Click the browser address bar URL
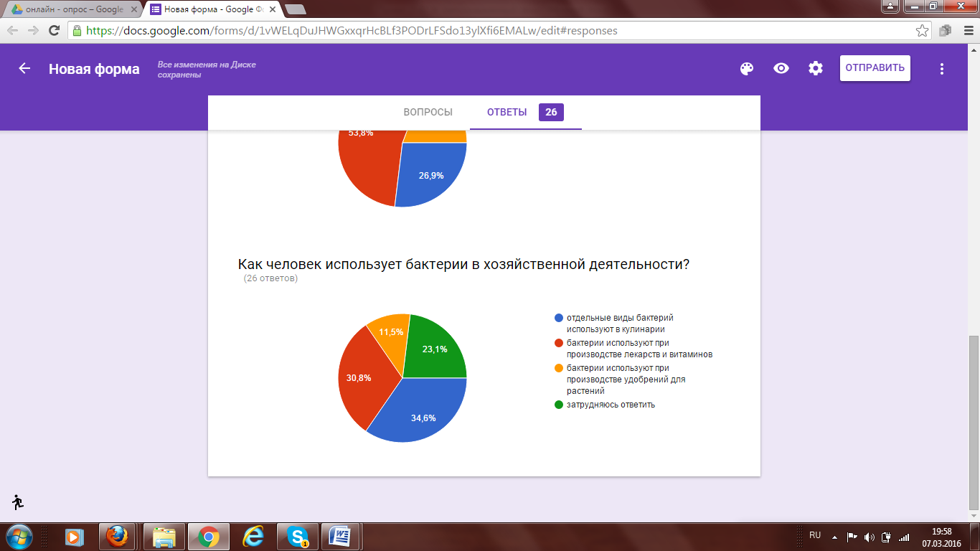The image size is (980, 551). (x=352, y=31)
